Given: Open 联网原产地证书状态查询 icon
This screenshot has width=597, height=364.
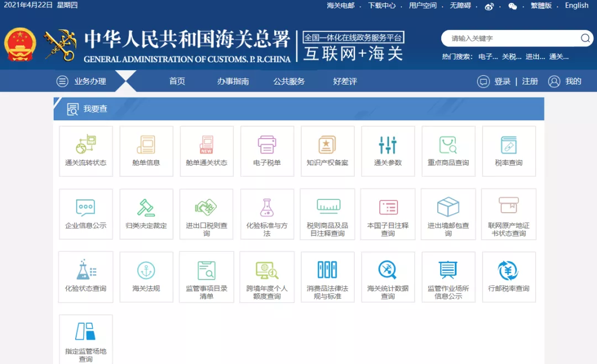Looking at the screenshot, I should pyautogui.click(x=509, y=205).
